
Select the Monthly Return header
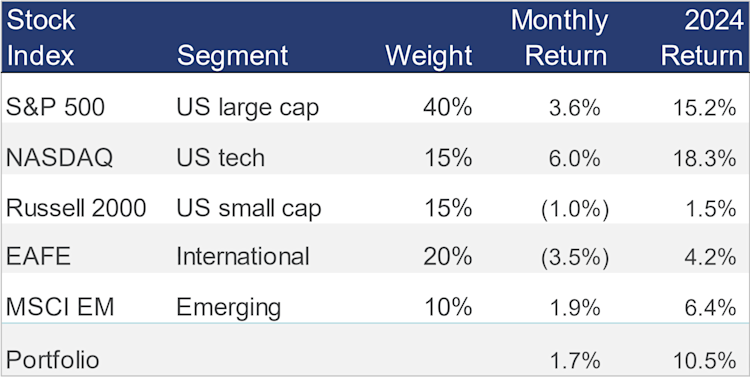pyautogui.click(x=560, y=38)
